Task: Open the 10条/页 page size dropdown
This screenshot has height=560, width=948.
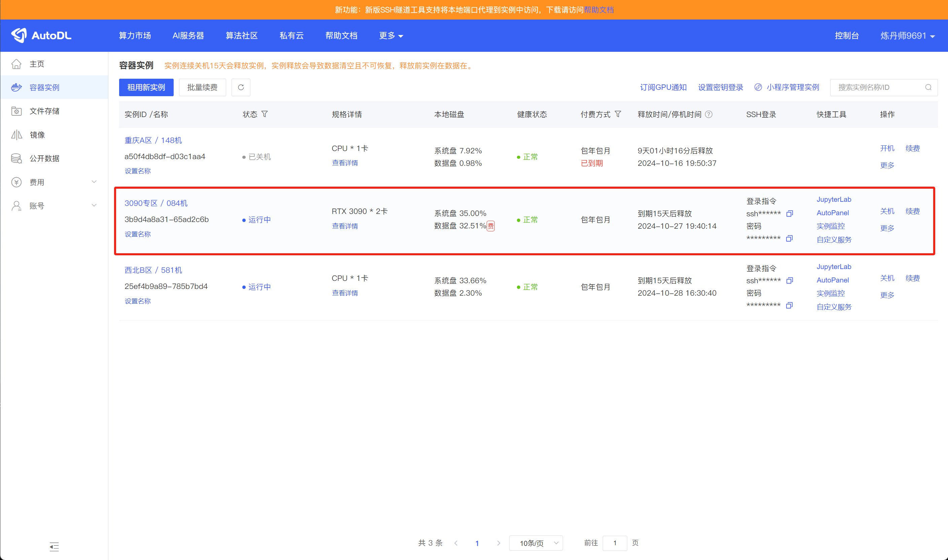Action: point(536,543)
